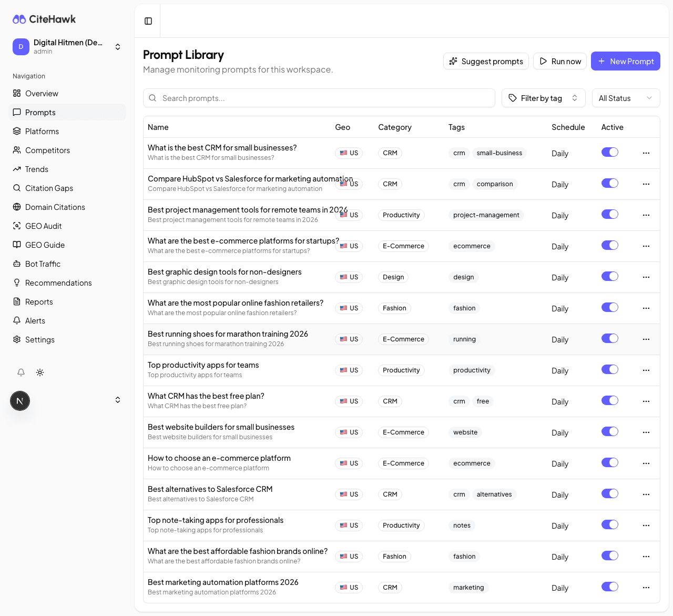
Task: Open Reports section
Action: (x=67, y=301)
